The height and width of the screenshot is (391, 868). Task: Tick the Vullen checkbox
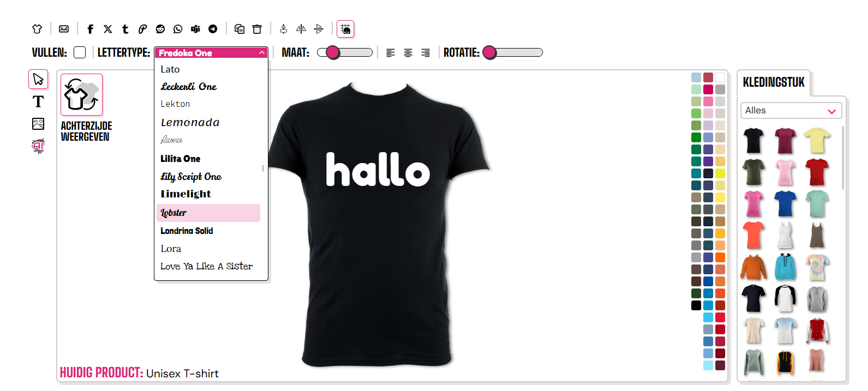(x=80, y=52)
